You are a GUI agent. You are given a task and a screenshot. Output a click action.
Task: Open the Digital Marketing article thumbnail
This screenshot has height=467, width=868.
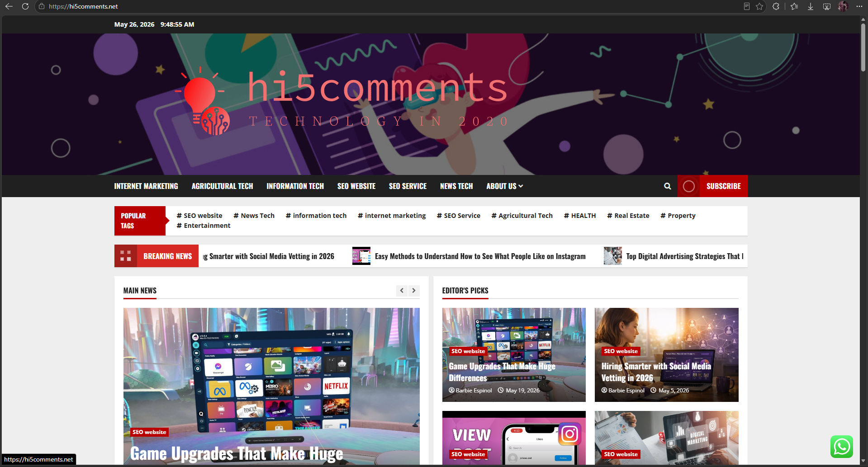tap(666, 438)
